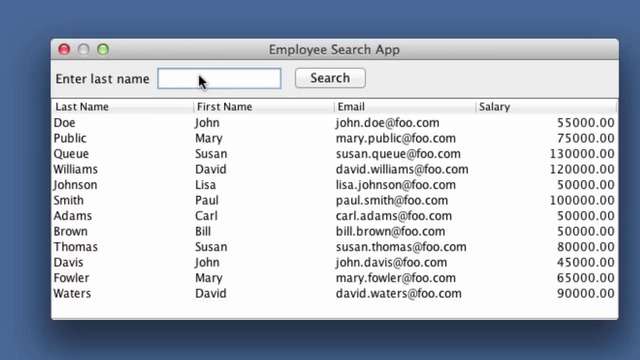Select email bill.brown@foo.com
The width and height of the screenshot is (640, 360).
[x=391, y=231]
